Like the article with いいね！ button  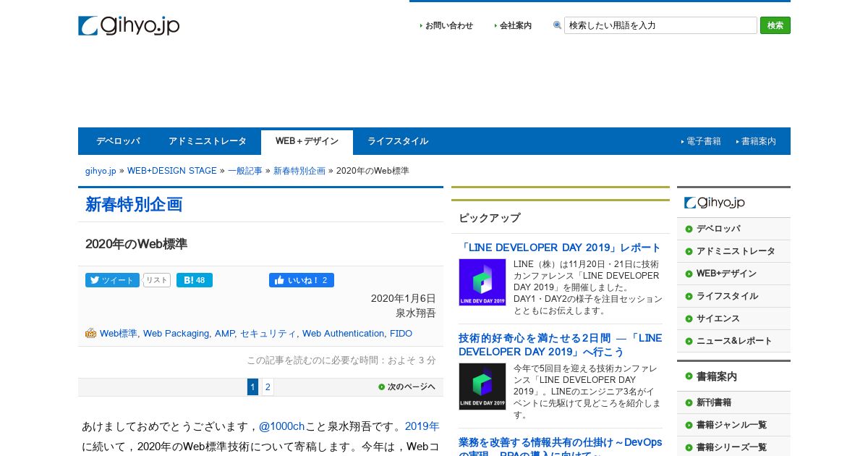coord(302,280)
